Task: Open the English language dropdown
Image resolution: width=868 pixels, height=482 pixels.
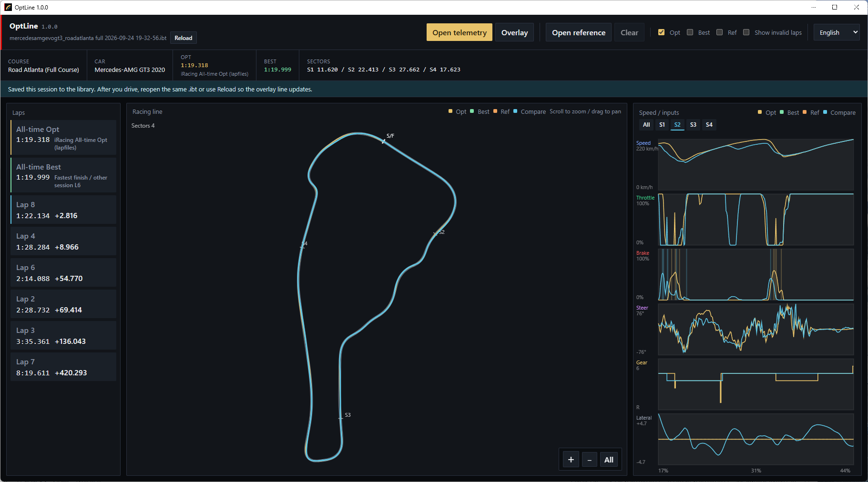Action: click(837, 32)
